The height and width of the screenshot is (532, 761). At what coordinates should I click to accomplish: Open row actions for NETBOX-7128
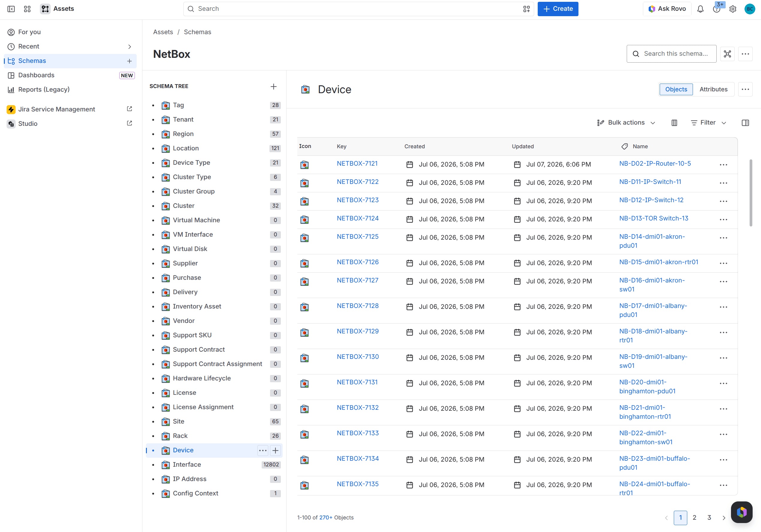tap(723, 307)
